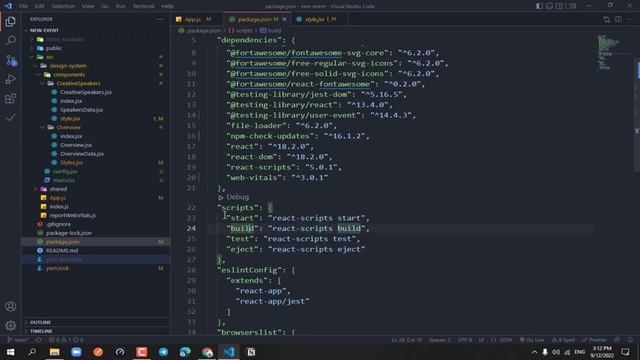This screenshot has width=640, height=360.
Task: Open the Explorer view in activity bar
Action: [11, 21]
